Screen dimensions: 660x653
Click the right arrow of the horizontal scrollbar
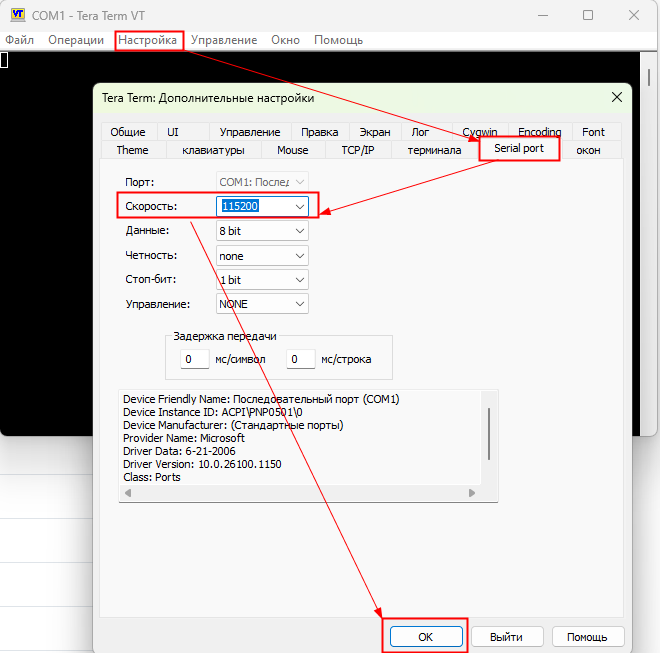(471, 494)
